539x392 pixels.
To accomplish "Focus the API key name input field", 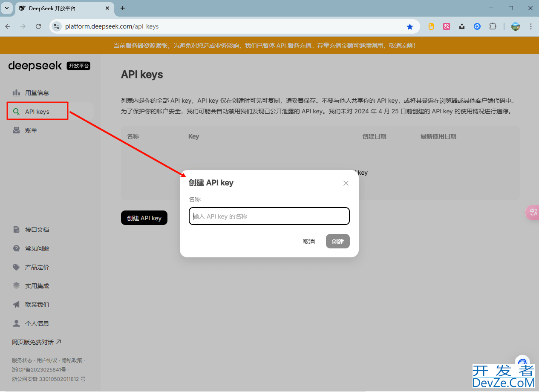I will click(x=269, y=216).
